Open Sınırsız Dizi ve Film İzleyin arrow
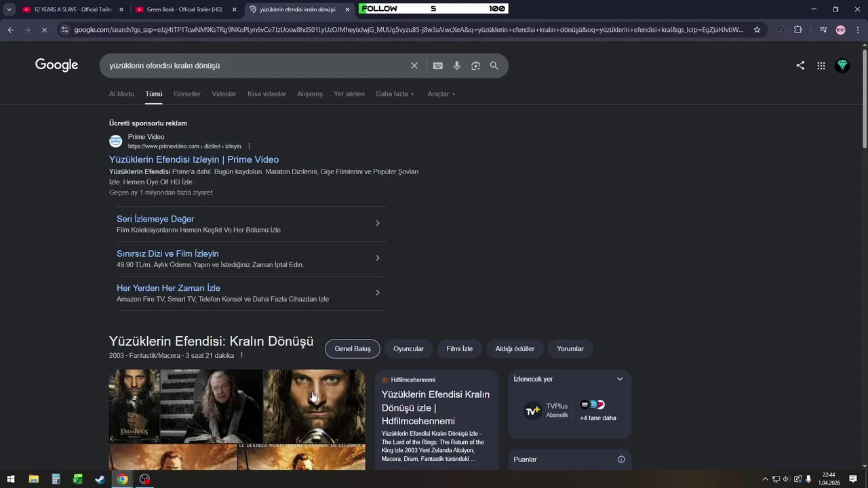 (x=378, y=258)
